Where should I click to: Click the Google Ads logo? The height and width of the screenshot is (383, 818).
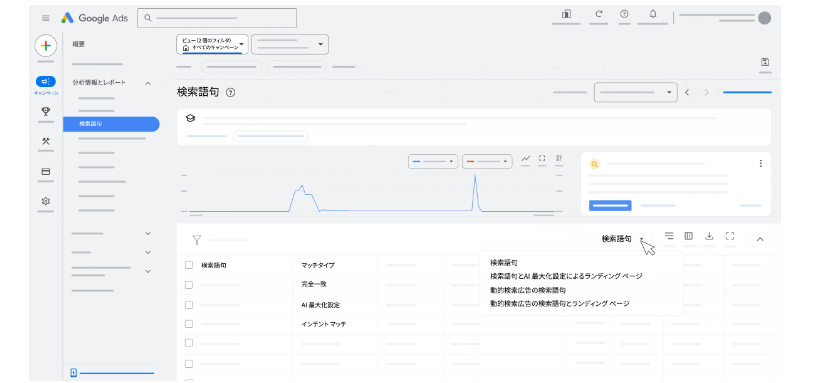(94, 18)
